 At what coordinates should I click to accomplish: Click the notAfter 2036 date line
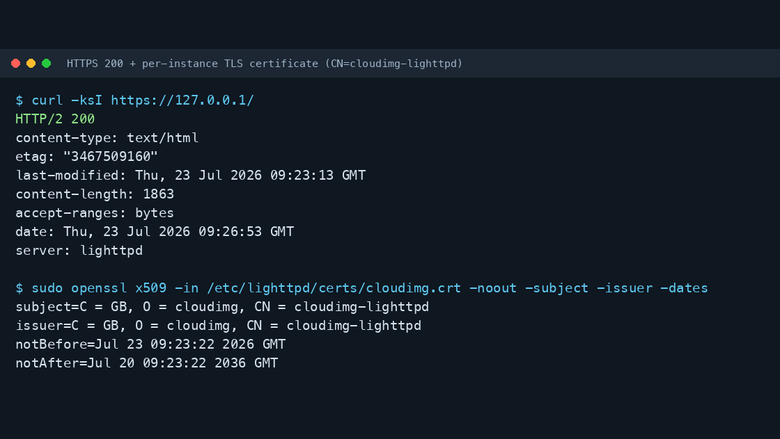click(147, 363)
